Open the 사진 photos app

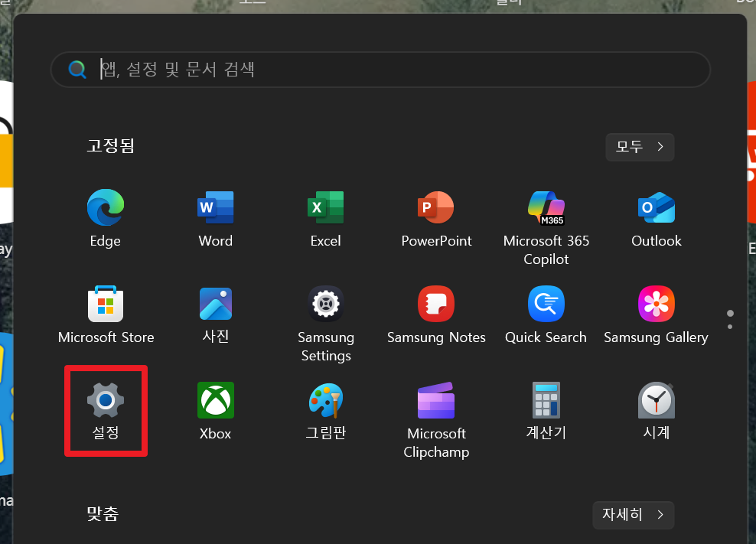coord(216,315)
